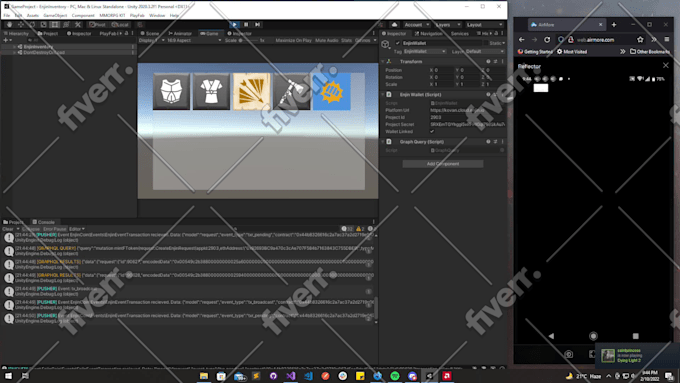Image resolution: width=680 pixels, height=383 pixels.
Task: Toggle the Wallet Linked checkbox
Action: click(x=432, y=131)
